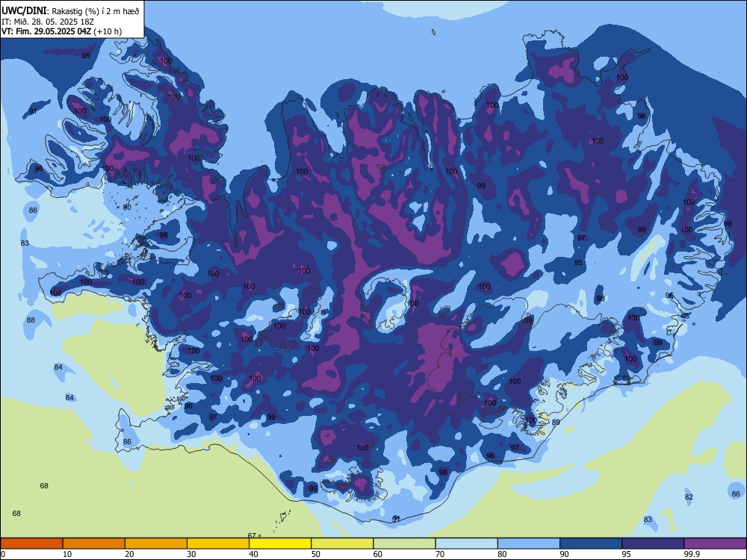
Task: Pick the pale yellow 50–60 legend swatch
Action: point(342,544)
